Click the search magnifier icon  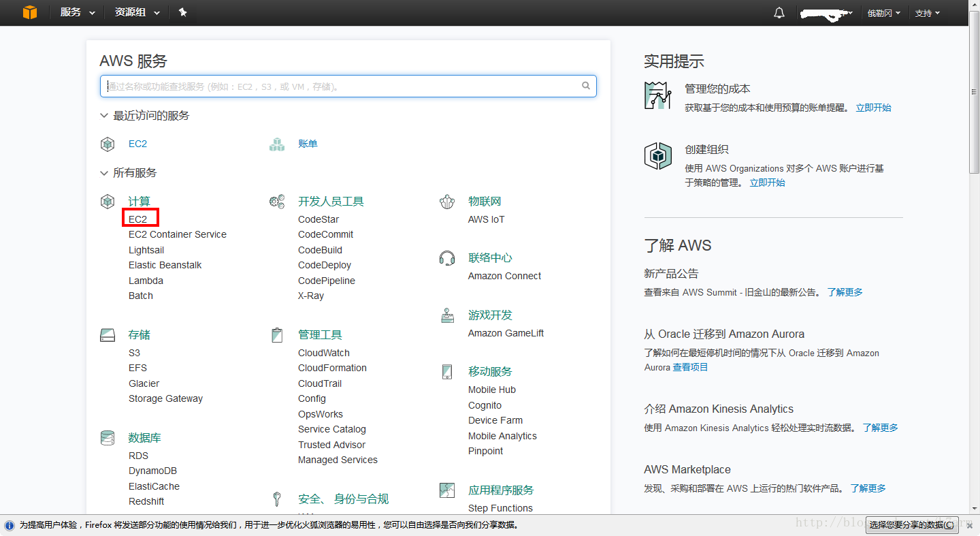(x=586, y=86)
